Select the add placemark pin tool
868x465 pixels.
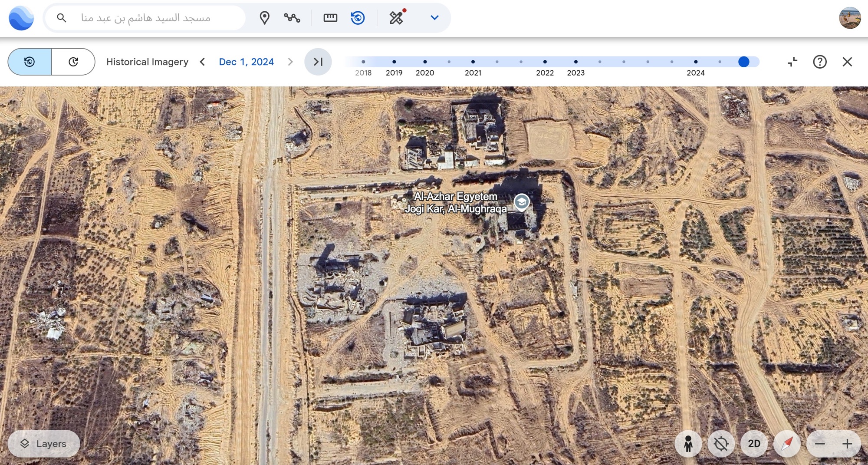click(264, 18)
